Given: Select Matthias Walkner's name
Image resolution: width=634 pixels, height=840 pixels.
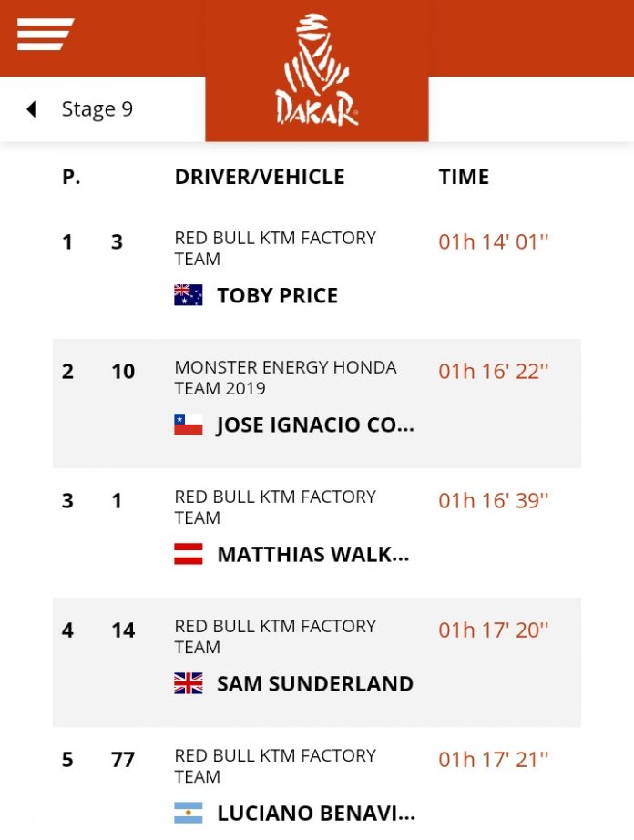Looking at the screenshot, I should click(312, 554).
